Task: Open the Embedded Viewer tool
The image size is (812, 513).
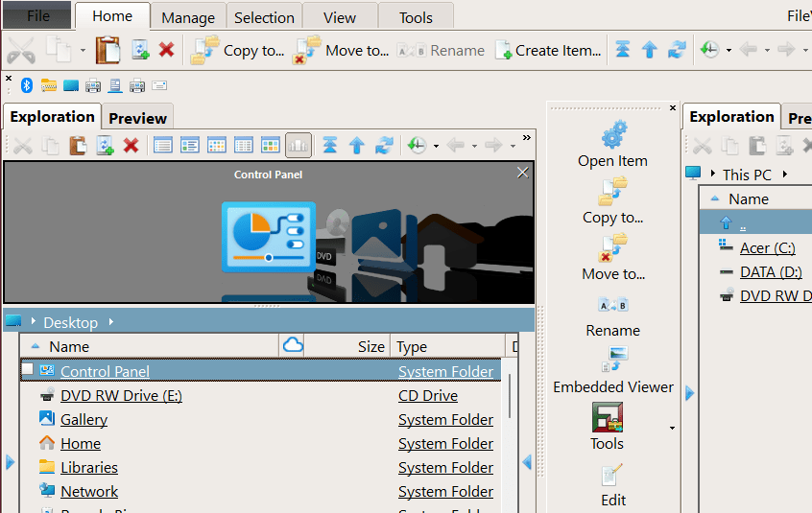Action: coord(613,371)
